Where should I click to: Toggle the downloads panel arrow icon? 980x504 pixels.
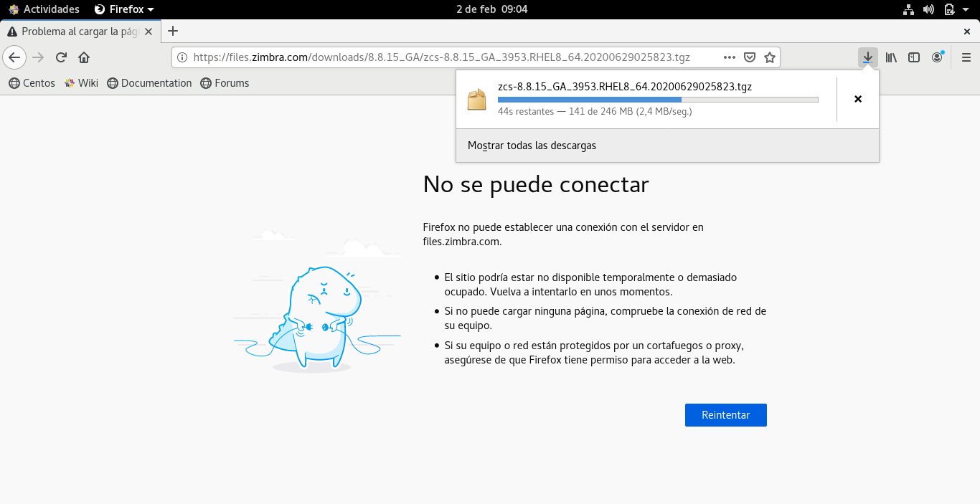coord(868,57)
